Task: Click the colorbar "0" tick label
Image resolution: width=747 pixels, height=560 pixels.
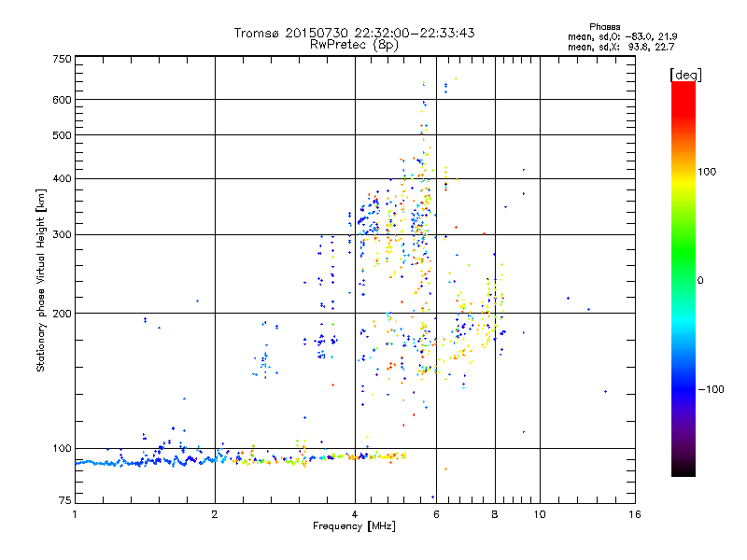Action: point(700,281)
